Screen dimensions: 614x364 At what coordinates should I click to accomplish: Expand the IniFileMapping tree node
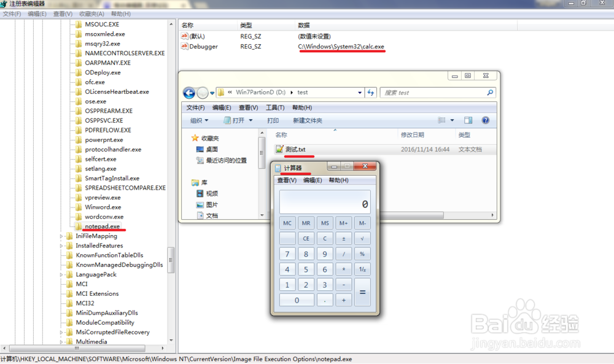pyautogui.click(x=61, y=236)
